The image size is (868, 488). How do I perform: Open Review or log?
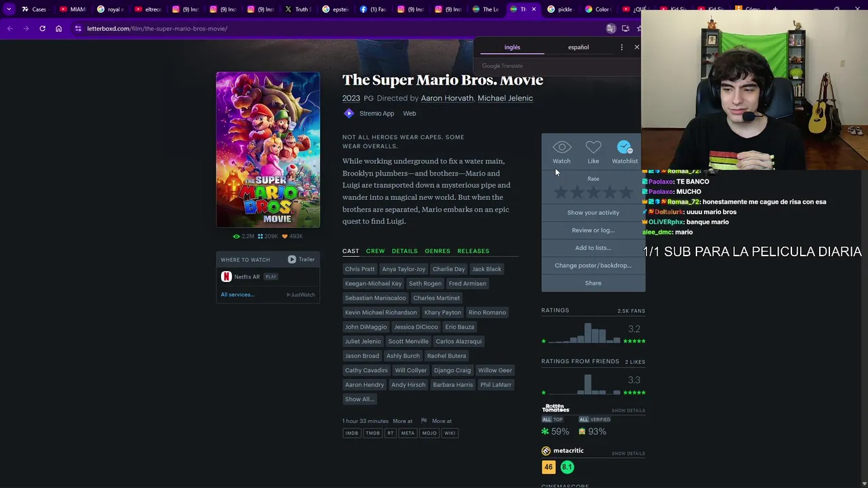593,230
